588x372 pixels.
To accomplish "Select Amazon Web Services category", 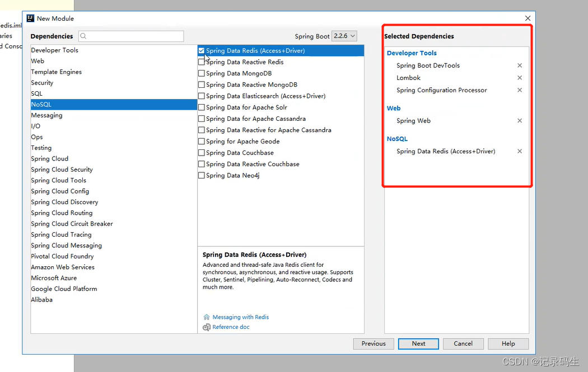I will [x=114, y=267].
